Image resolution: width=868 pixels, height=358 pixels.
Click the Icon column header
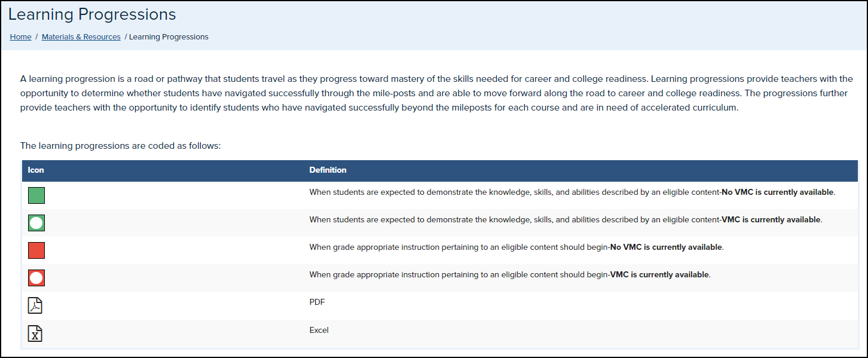pos(36,170)
